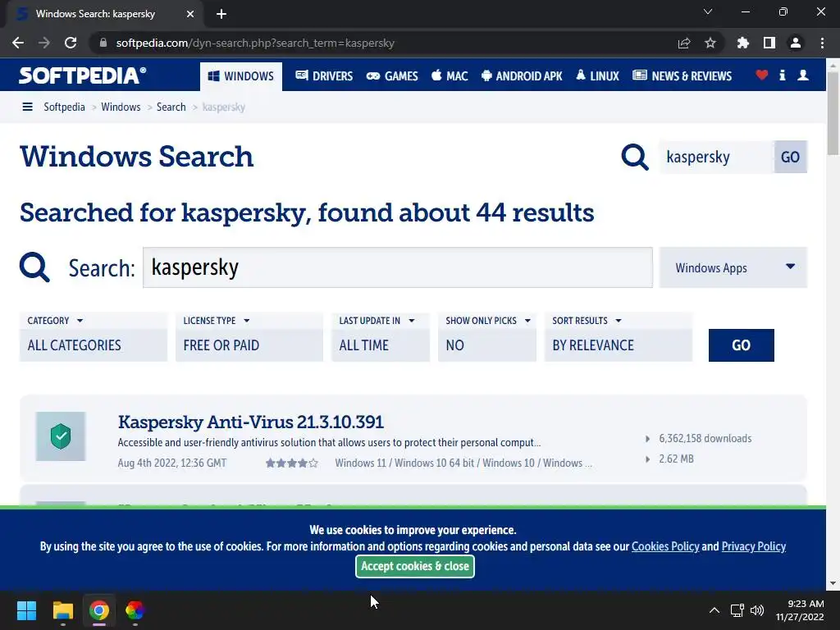
Task: Close the Windows Search: kaspersky tab
Action: (190, 14)
